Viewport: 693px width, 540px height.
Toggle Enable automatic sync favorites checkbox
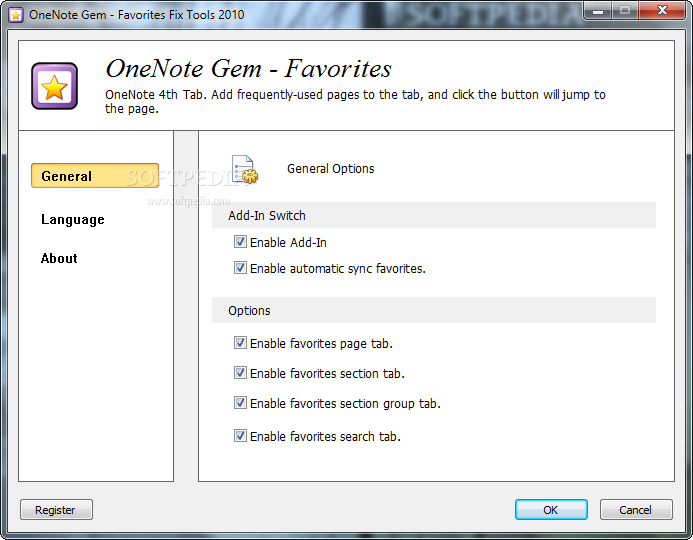pos(240,268)
